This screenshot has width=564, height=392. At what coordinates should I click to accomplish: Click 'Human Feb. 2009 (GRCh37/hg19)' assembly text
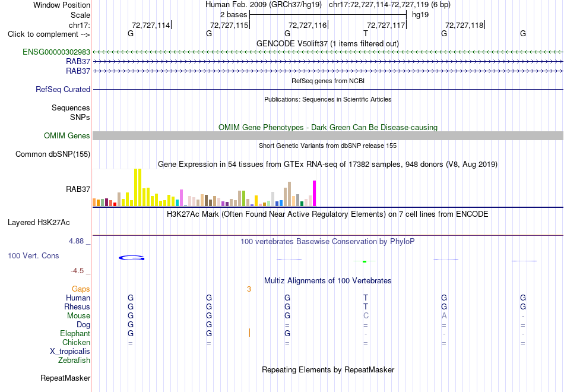[264, 5]
